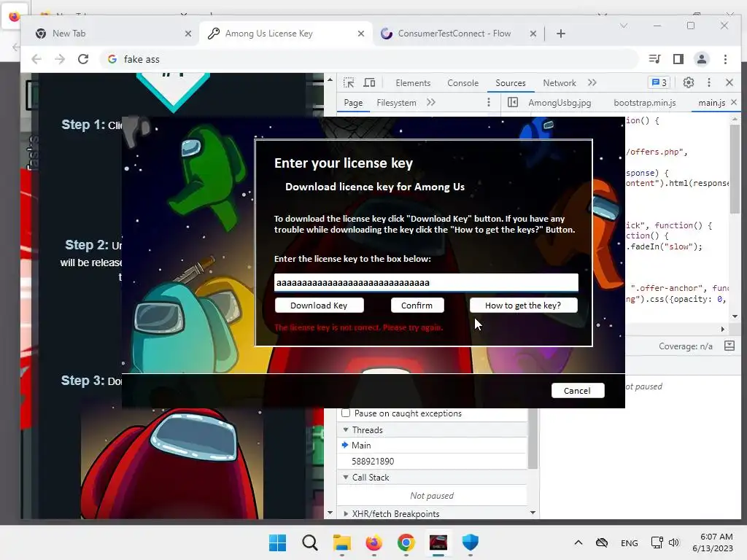This screenshot has height=560, width=747.
Task: Toggle Chrome side panel icon
Action: (x=678, y=59)
